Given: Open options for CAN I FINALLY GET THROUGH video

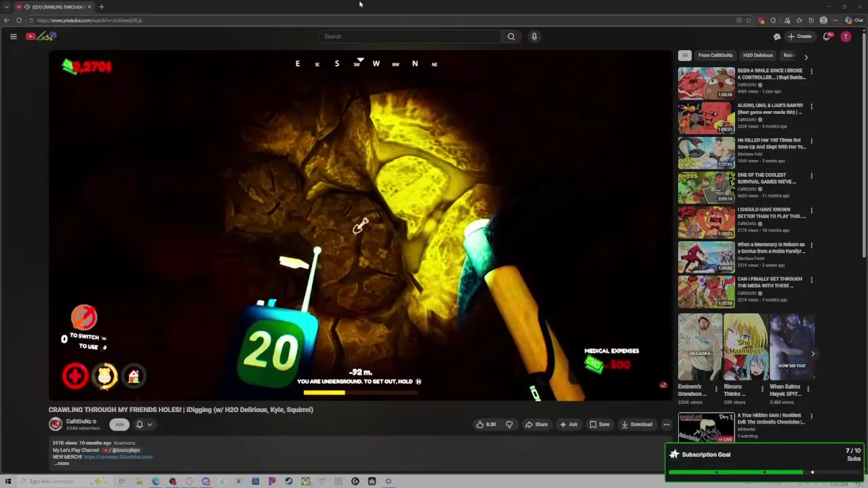Looking at the screenshot, I should (811, 279).
